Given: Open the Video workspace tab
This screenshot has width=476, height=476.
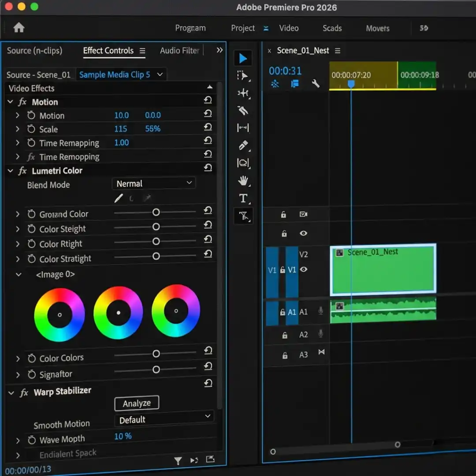Looking at the screenshot, I should pos(289,28).
